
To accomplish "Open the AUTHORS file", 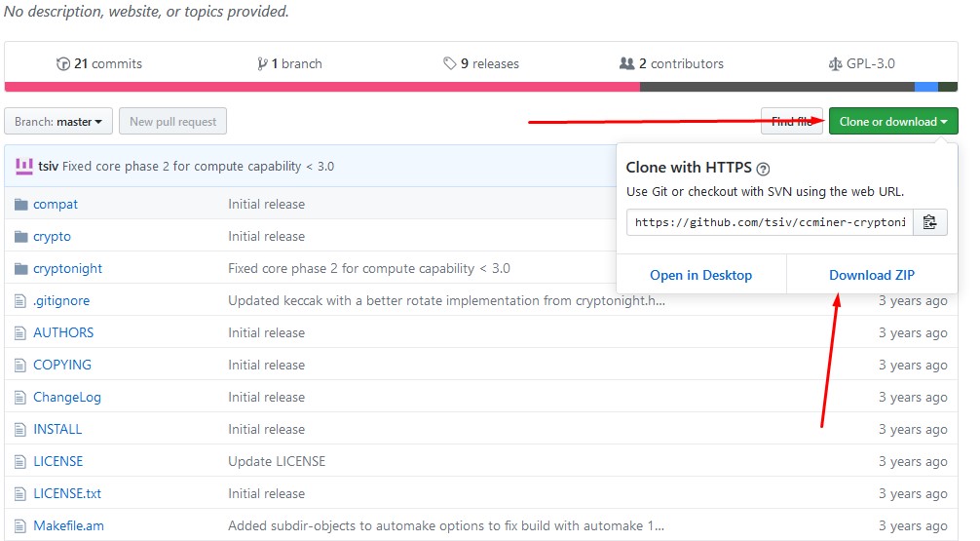I will 63,332.
